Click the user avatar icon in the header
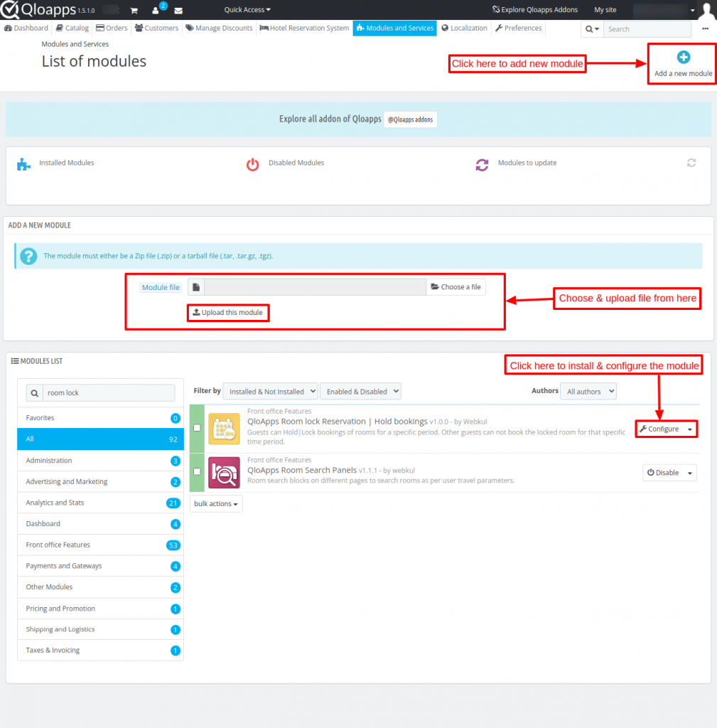The width and height of the screenshot is (717, 728). [x=707, y=10]
